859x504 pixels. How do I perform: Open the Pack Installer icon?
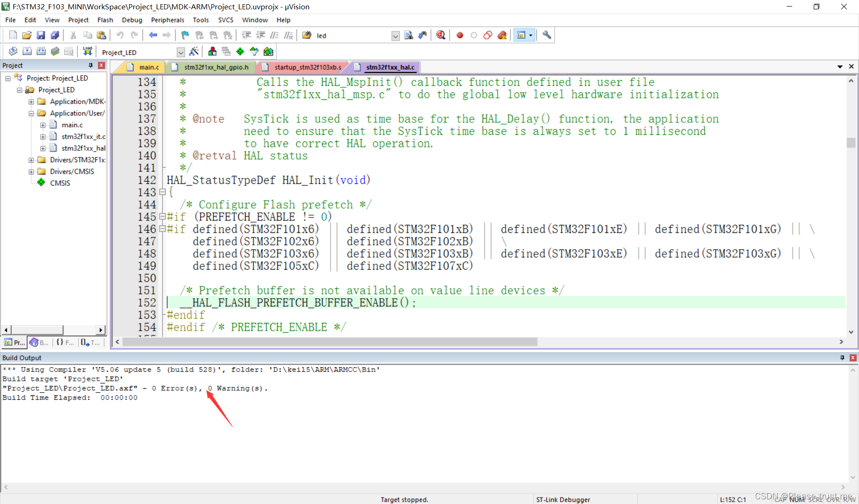click(x=268, y=51)
